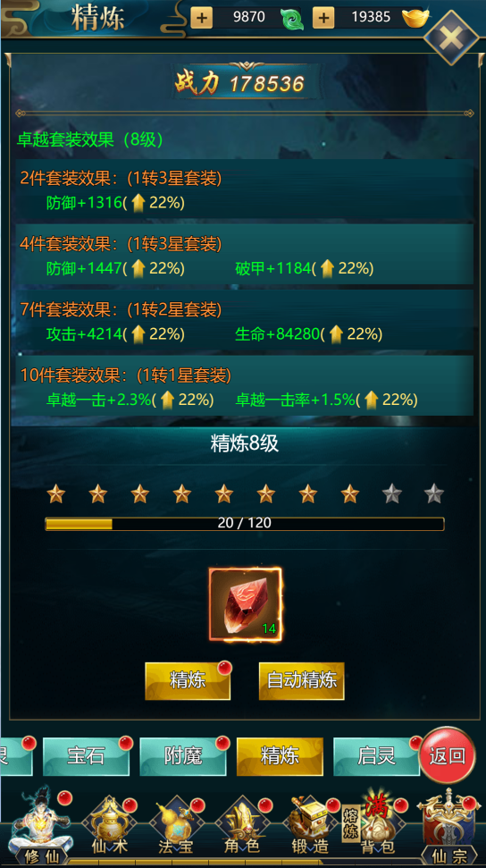Image resolution: width=486 pixels, height=868 pixels.
Task: Add jade currency with plus button
Action: tap(202, 18)
